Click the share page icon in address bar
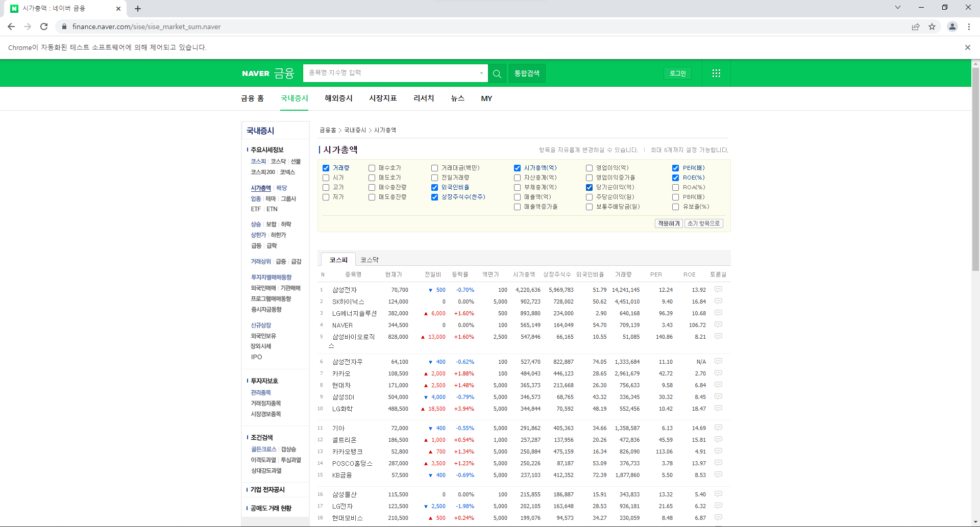The width and height of the screenshot is (980, 527). click(x=916, y=27)
